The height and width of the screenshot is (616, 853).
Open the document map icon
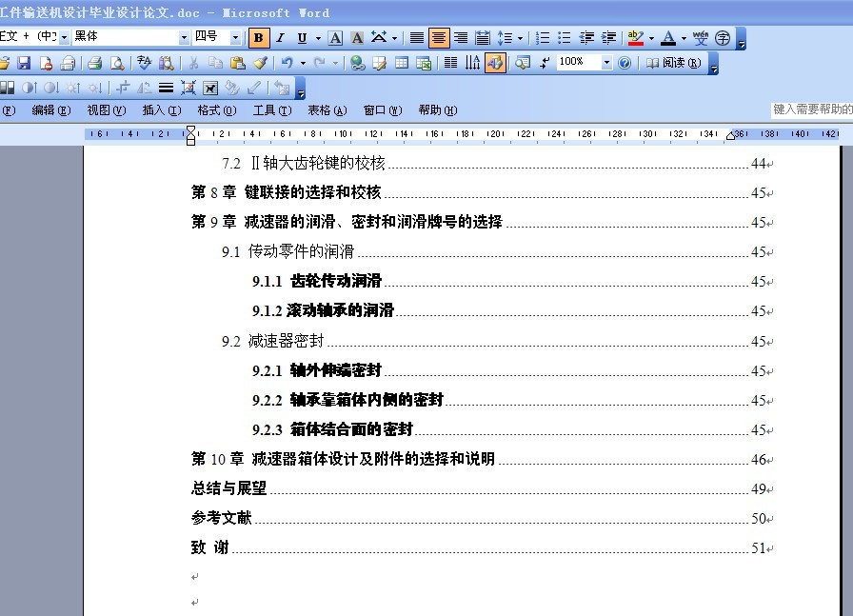tap(523, 63)
